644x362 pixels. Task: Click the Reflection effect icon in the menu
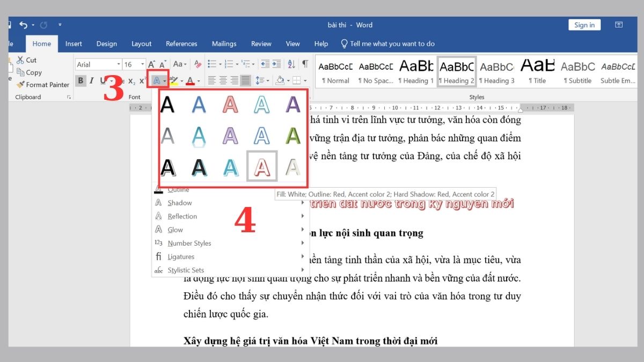158,216
